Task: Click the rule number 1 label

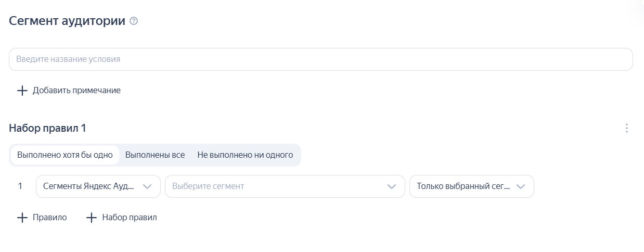Action: click(x=20, y=186)
